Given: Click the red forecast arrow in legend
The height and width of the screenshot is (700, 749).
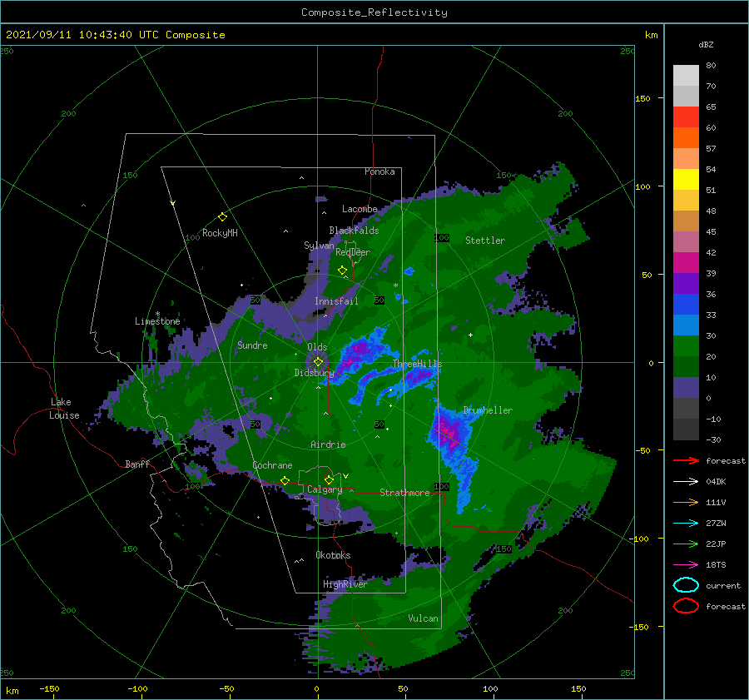Looking at the screenshot, I should [x=686, y=460].
